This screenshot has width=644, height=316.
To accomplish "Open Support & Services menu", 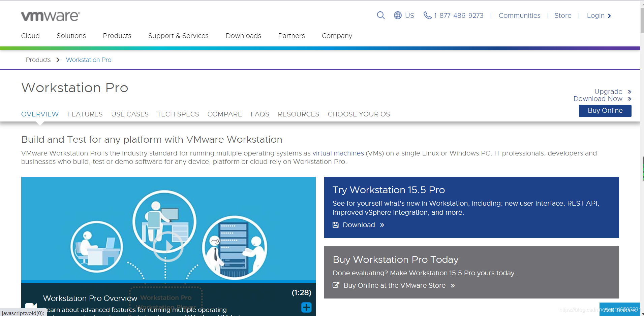I will [178, 36].
